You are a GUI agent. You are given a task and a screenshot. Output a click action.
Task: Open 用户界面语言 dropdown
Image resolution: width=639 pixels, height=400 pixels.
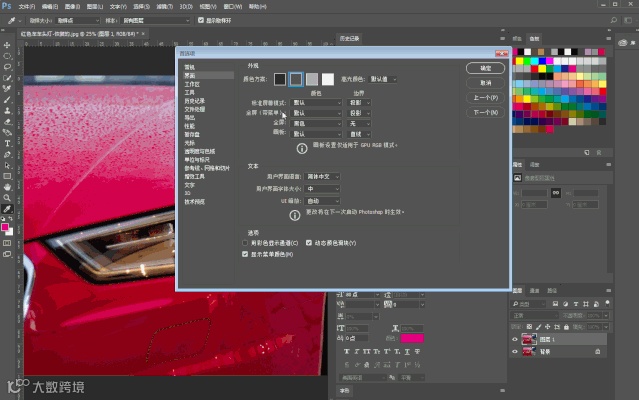[x=322, y=176]
